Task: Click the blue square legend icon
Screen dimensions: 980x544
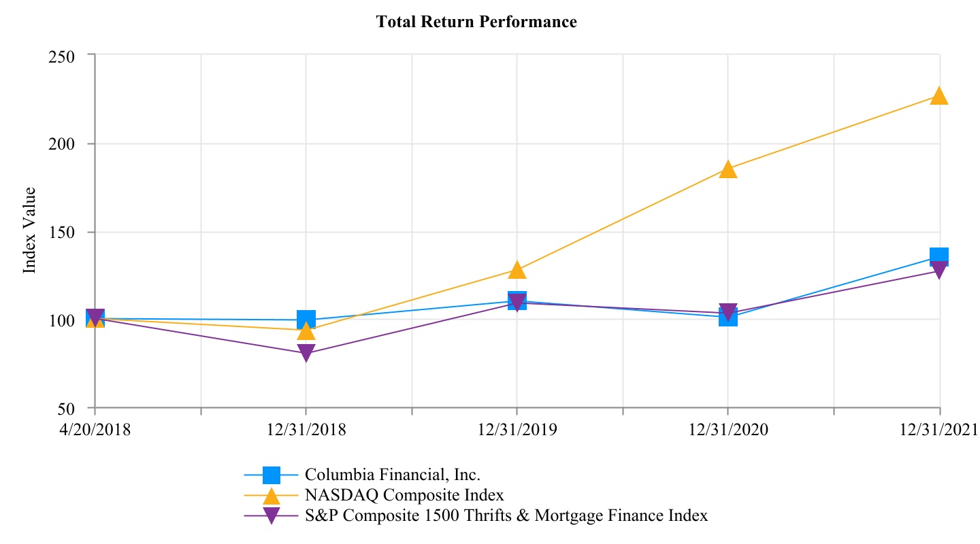Action: point(271,475)
